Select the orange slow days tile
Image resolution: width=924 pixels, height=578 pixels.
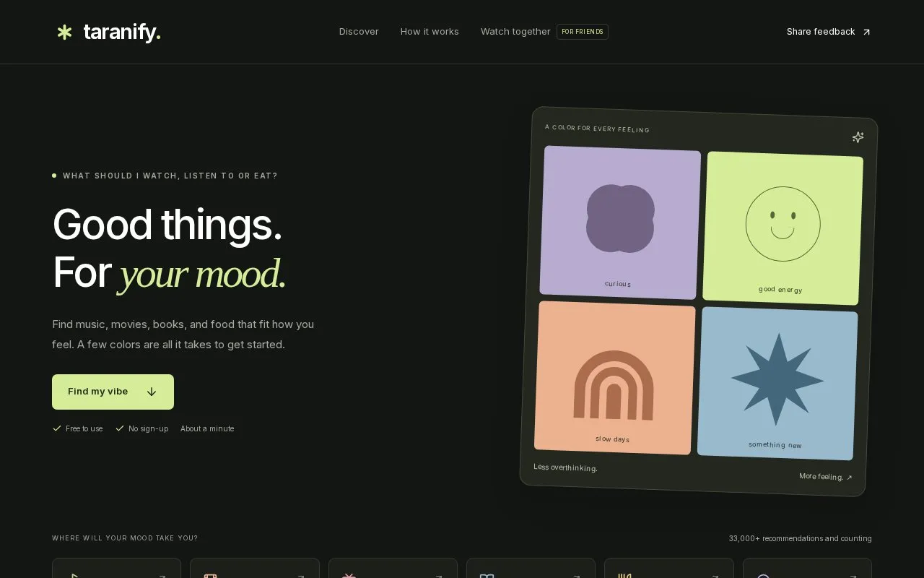(614, 378)
